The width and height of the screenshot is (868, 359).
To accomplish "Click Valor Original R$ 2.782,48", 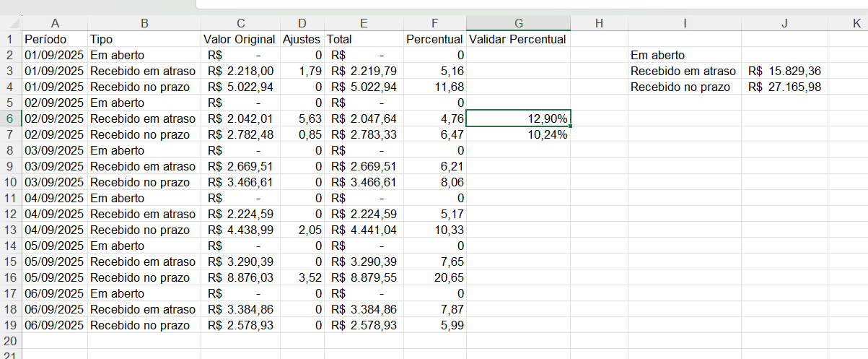I will (x=240, y=134).
